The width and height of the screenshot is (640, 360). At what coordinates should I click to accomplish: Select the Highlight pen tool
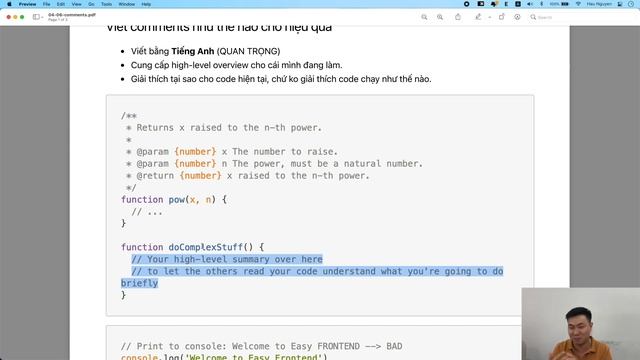[x=478, y=17]
